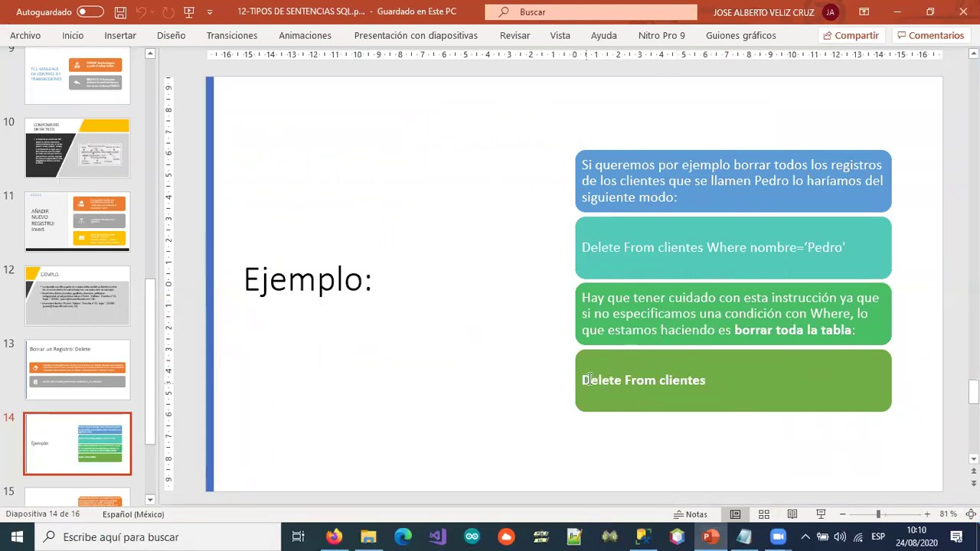Open the Archivo menu
This screenshot has width=980, height=551.
25,35
